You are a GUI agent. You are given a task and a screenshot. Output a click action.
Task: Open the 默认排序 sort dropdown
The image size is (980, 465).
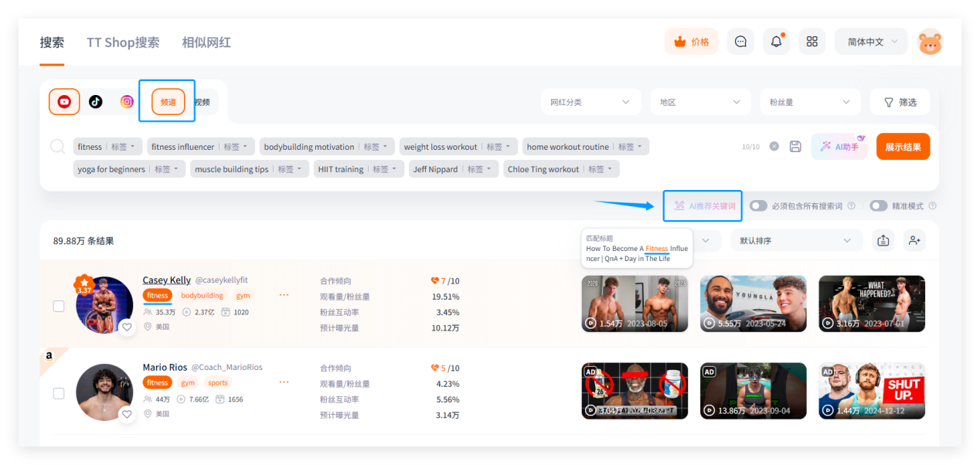pos(795,241)
